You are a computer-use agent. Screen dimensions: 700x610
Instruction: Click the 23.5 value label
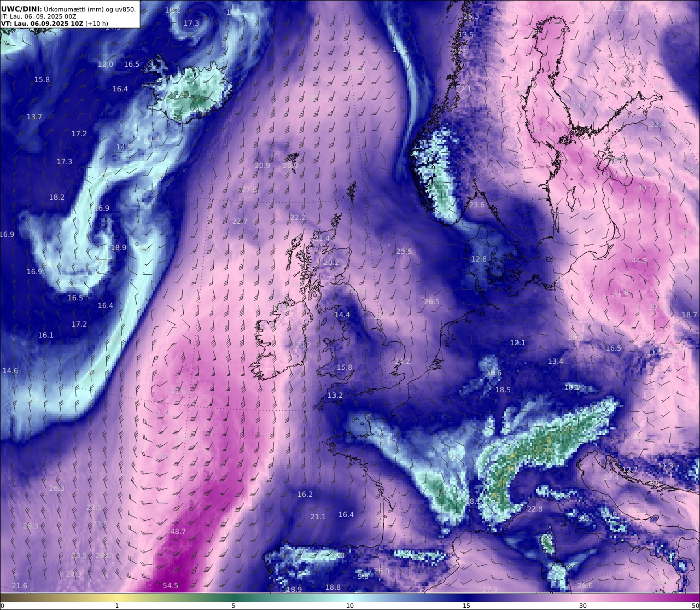click(x=79, y=555)
